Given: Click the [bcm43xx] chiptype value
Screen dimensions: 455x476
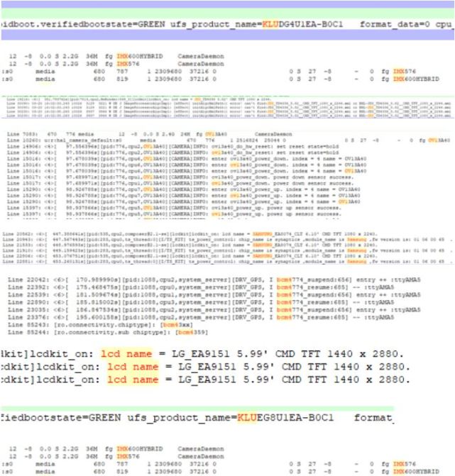Looking at the screenshot, I should [176, 325].
